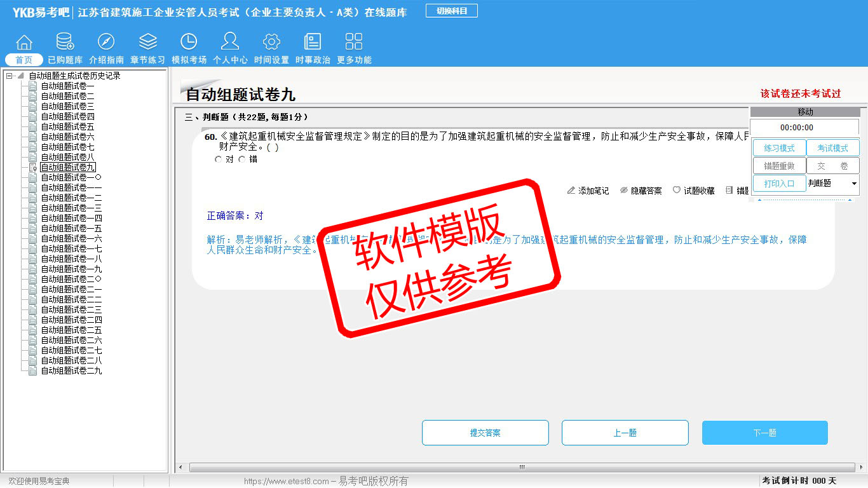Open 个人中心 user icon
868x488 pixels.
pos(230,43)
